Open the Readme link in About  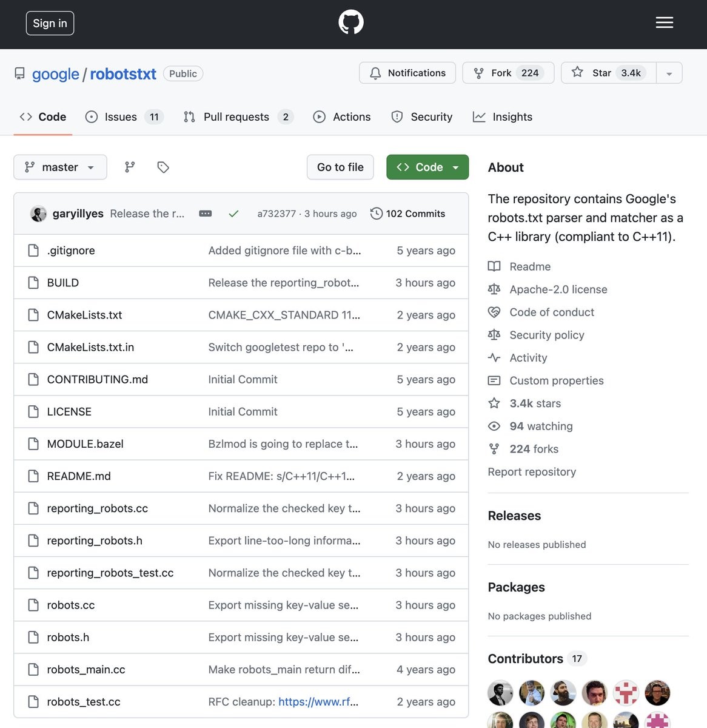click(530, 266)
